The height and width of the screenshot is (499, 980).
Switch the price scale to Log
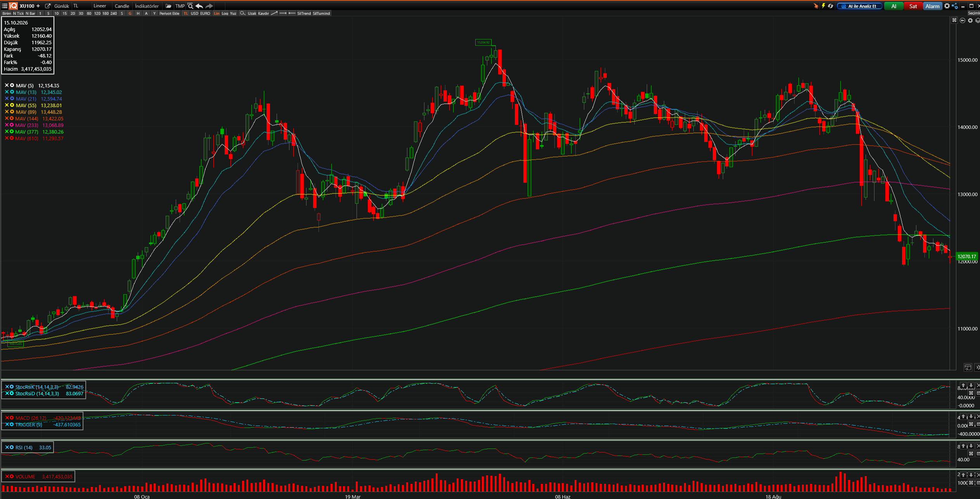pos(225,13)
